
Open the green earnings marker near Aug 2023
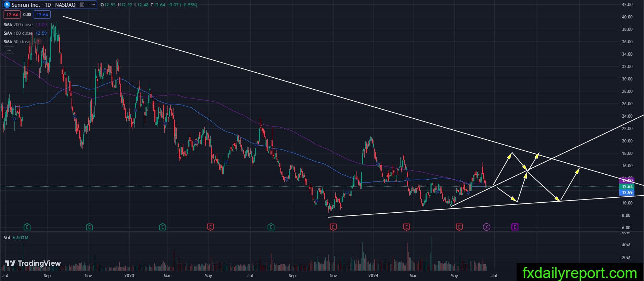(x=271, y=227)
